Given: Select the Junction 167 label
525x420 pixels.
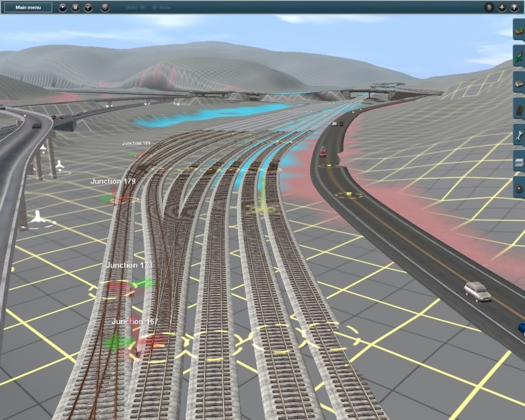Looking at the screenshot, I should pos(135,321).
